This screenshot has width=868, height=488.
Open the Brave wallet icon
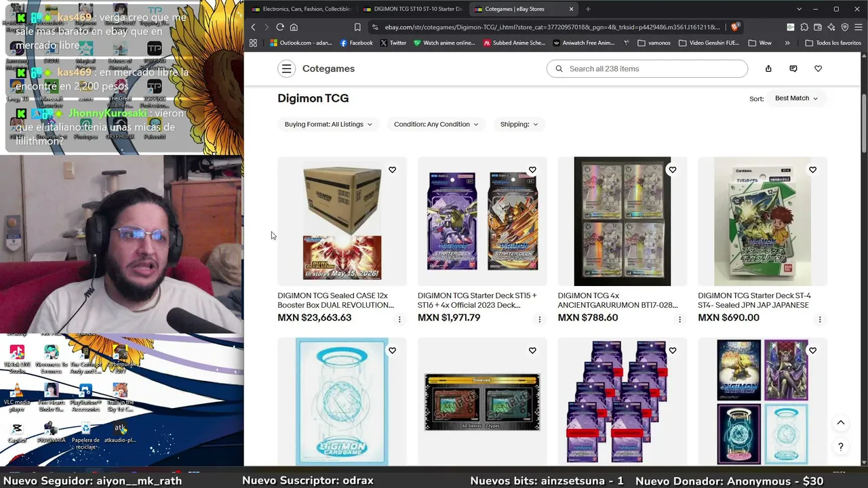818,27
